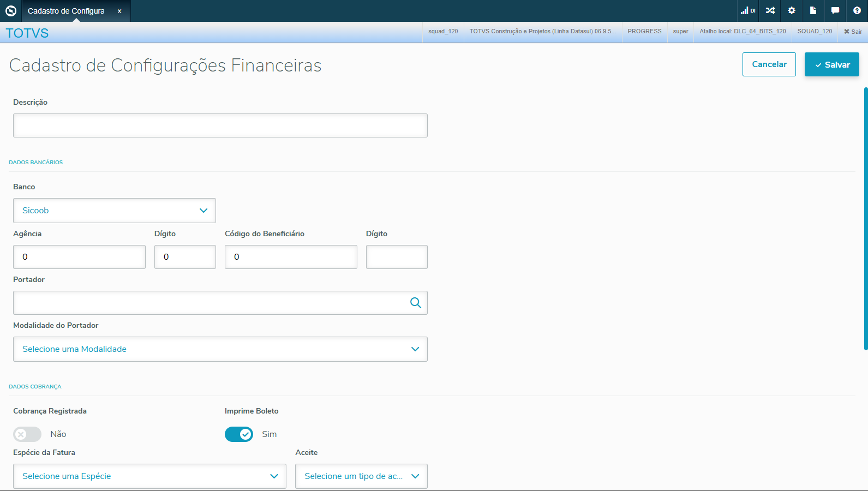Open the help question mark icon

pyautogui.click(x=857, y=10)
